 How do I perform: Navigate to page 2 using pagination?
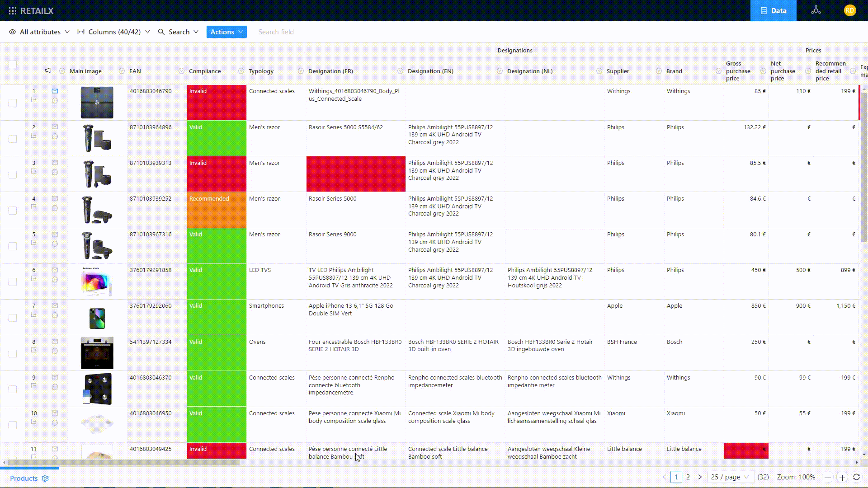click(x=688, y=477)
